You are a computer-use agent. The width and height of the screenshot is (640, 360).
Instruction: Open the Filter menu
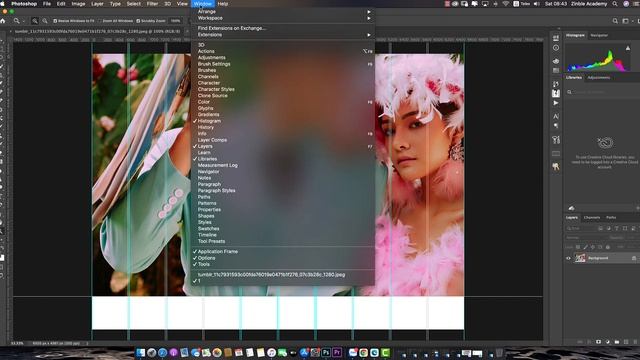(152, 4)
